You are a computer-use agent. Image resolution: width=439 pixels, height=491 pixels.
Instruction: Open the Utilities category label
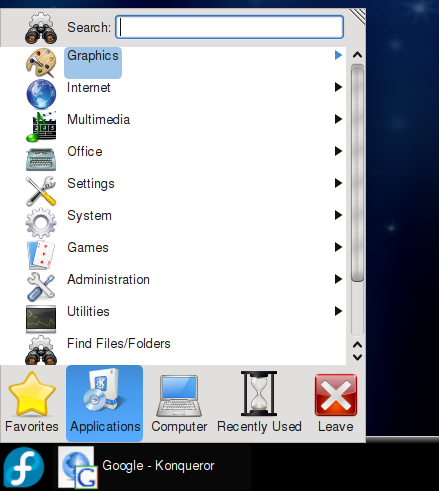pos(88,312)
